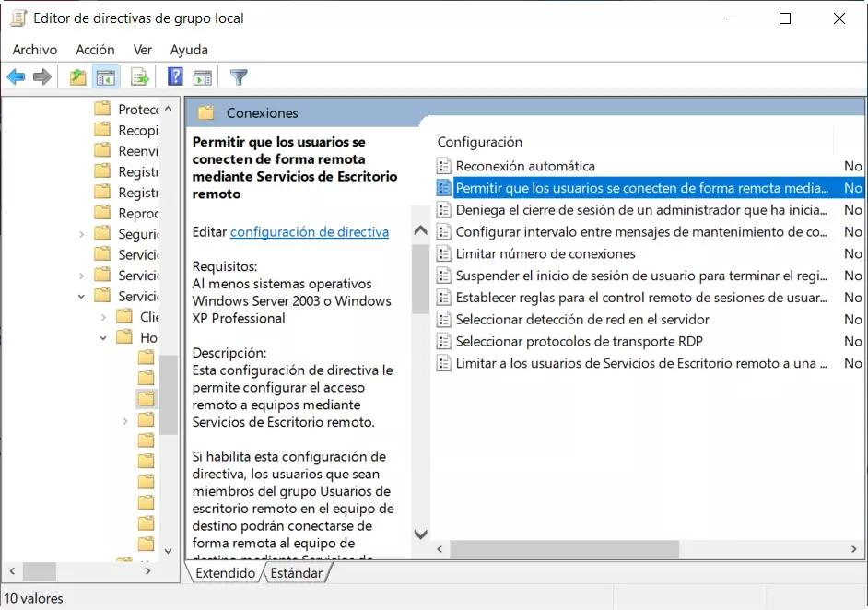
Task: Select Deniega el cierre de sesión policy
Action: (x=641, y=210)
